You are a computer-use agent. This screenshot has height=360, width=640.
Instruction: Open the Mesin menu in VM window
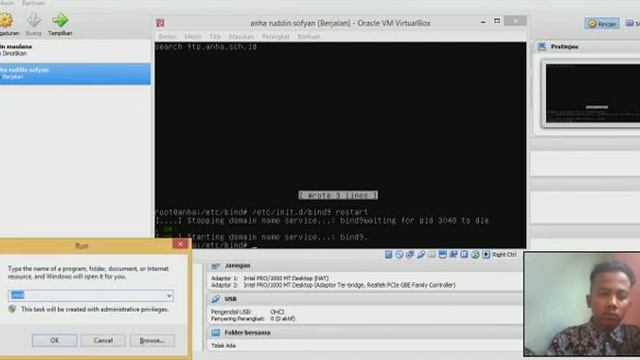point(193,36)
